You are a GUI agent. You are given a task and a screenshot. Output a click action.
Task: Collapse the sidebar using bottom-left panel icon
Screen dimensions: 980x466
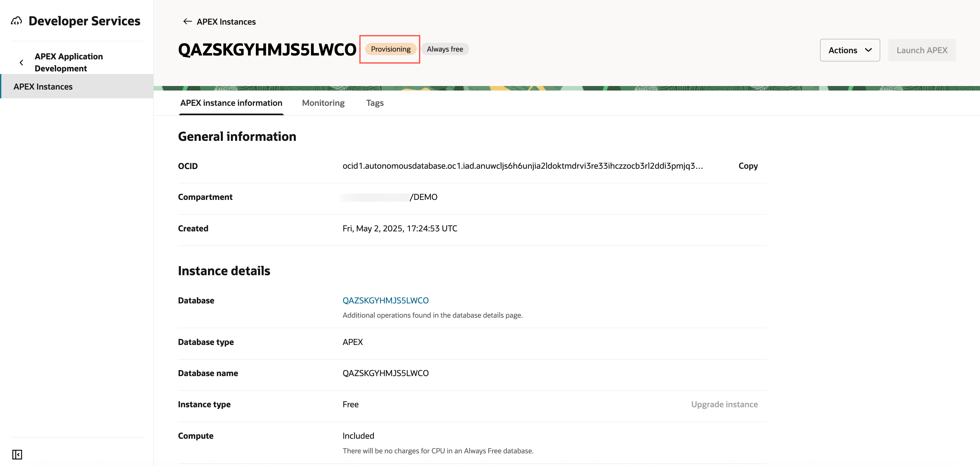click(17, 454)
